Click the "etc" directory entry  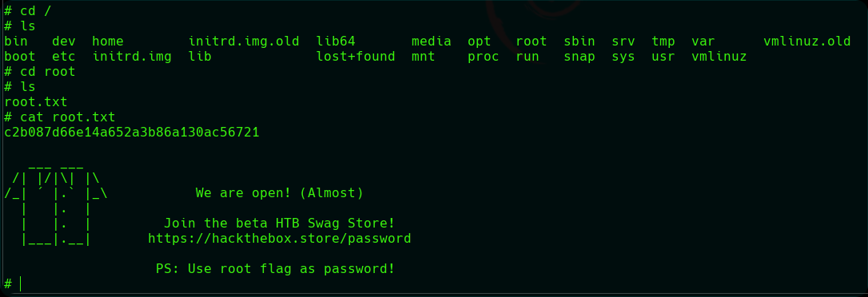(x=64, y=57)
